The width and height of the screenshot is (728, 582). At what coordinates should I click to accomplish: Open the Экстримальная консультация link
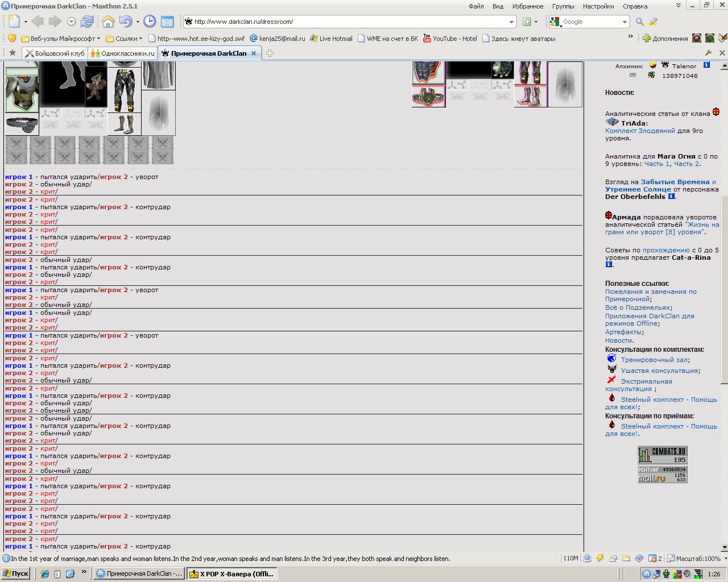(639, 385)
